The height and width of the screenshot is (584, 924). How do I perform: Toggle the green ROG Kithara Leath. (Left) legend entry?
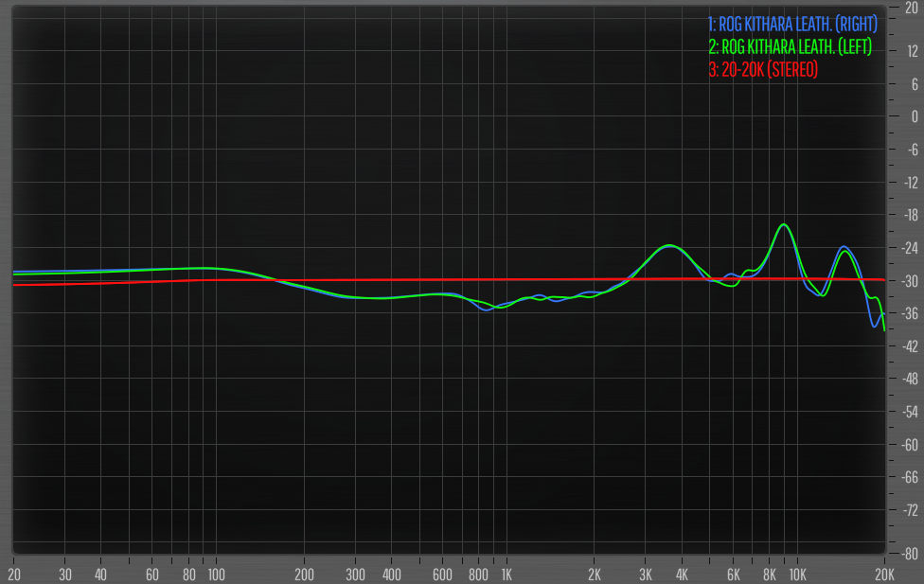(790, 46)
